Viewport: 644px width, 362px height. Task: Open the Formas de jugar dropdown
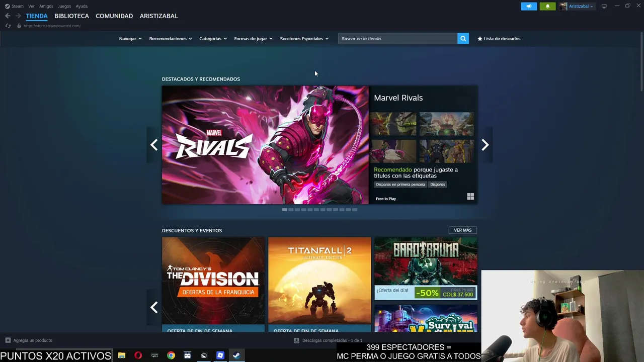tap(253, 39)
